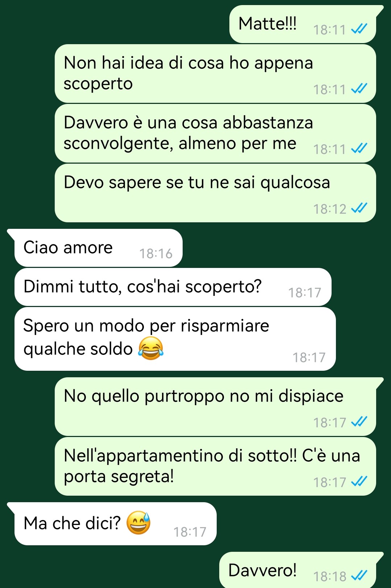This screenshot has height=588, width=391.
Task: Tap the 'No quello purtroppo no mi dispiace' bubble
Action: (x=215, y=407)
